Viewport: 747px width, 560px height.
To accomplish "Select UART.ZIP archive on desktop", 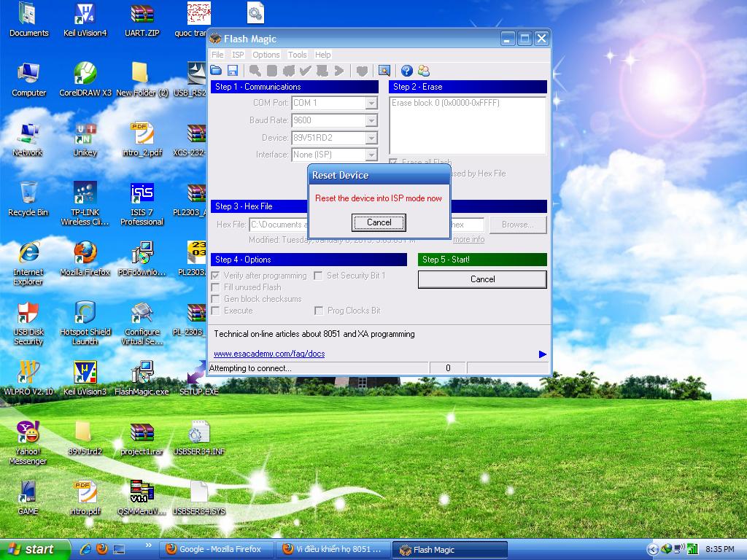I will (142, 19).
